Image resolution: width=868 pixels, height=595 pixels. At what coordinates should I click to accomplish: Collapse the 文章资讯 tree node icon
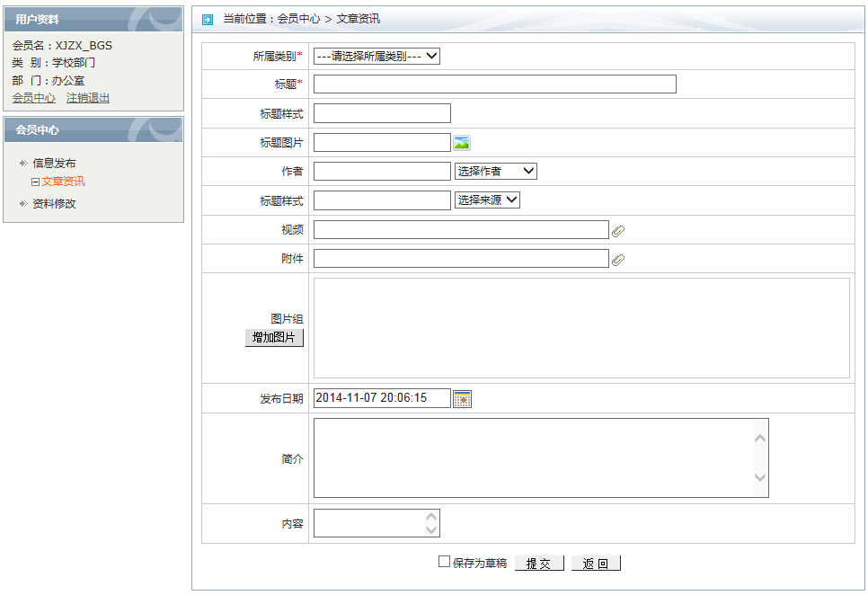coord(35,182)
